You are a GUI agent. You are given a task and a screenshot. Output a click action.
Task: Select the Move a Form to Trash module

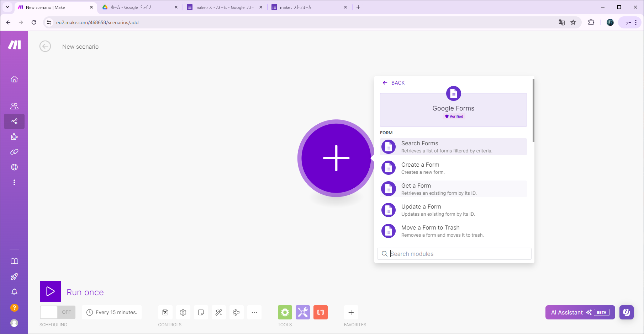453,231
